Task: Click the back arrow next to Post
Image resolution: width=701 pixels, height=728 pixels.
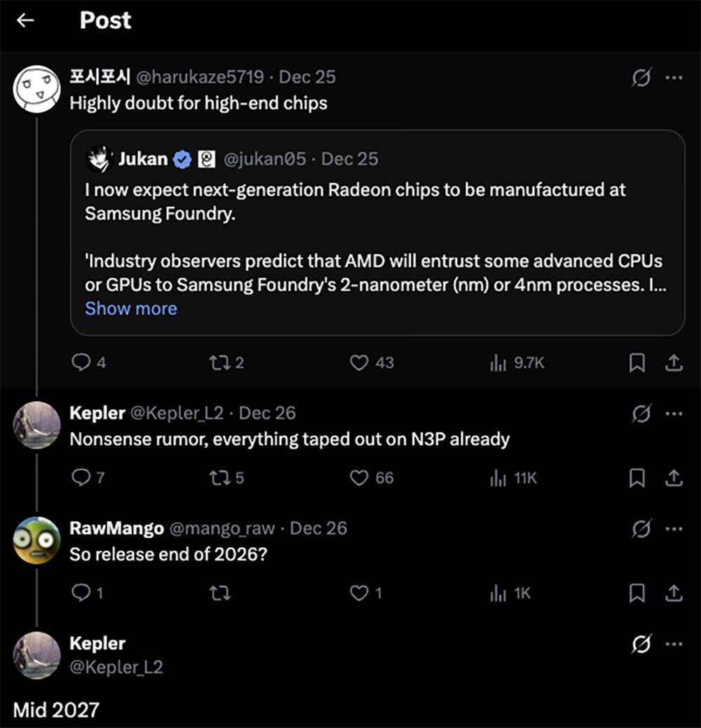Action: [x=26, y=20]
